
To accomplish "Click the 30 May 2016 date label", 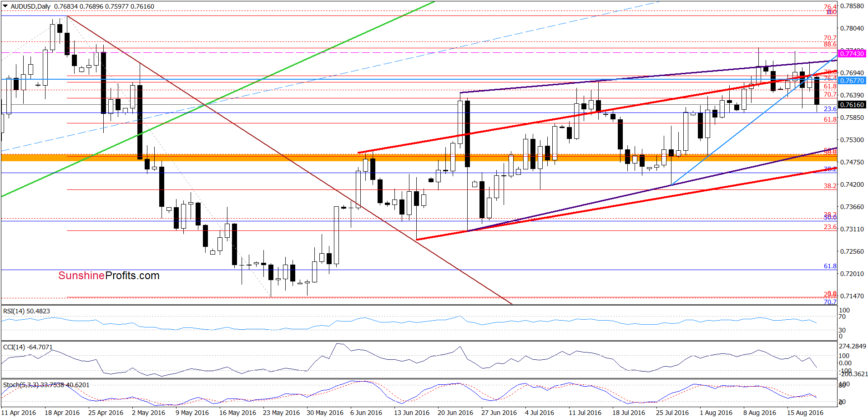I will pyautogui.click(x=325, y=413).
